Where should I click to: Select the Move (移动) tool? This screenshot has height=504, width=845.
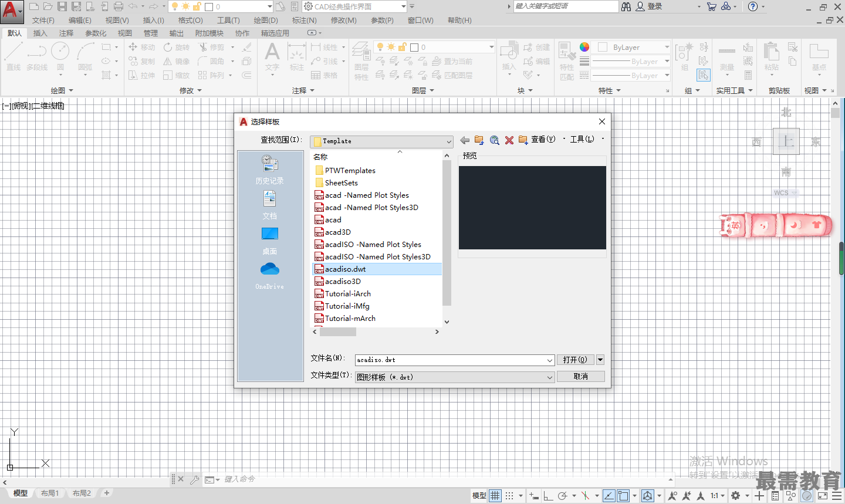click(x=141, y=47)
